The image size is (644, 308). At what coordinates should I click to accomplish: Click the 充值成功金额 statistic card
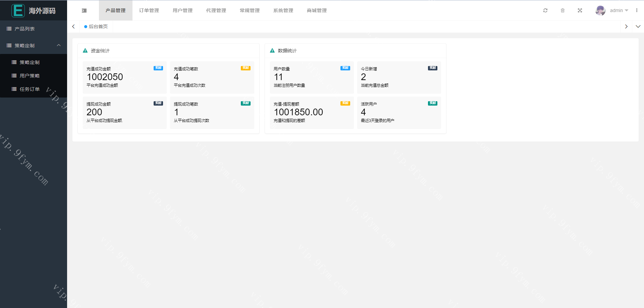[x=124, y=77]
